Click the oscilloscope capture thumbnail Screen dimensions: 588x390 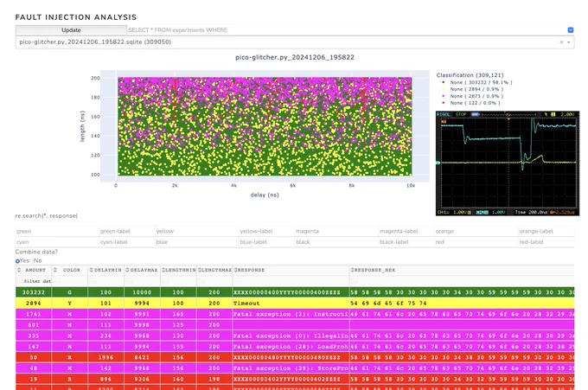tap(508, 163)
